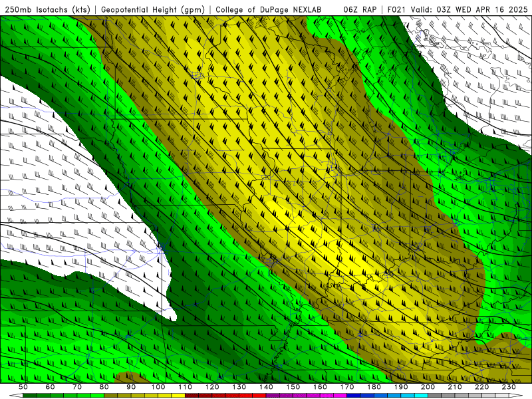Click the '120' legend label

tap(212, 387)
